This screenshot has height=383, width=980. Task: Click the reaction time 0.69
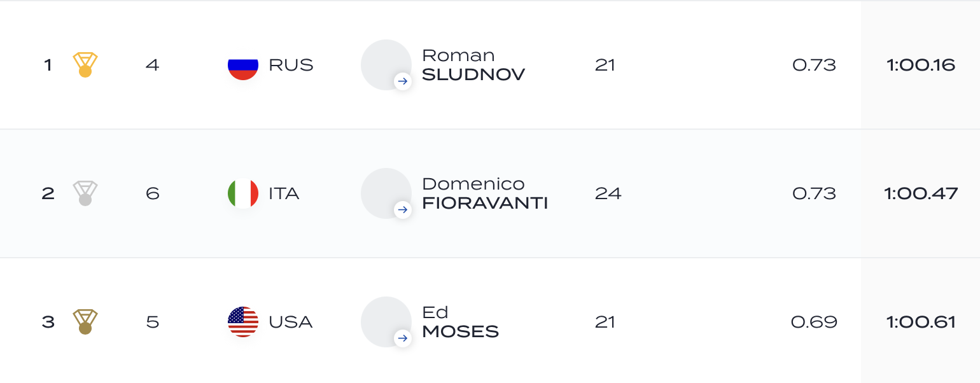[814, 323]
